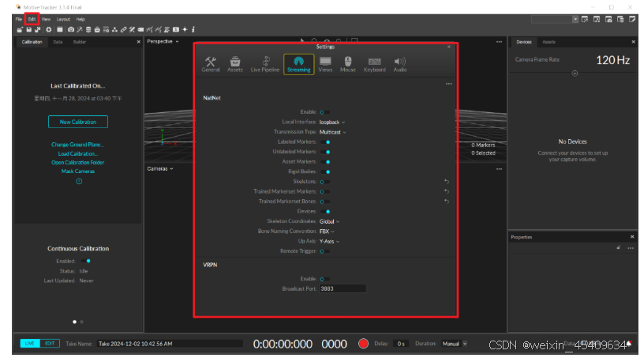Screen dimensions: 644x358
Task: Open Up Axis Y-Axis dropdown
Action: 329,241
